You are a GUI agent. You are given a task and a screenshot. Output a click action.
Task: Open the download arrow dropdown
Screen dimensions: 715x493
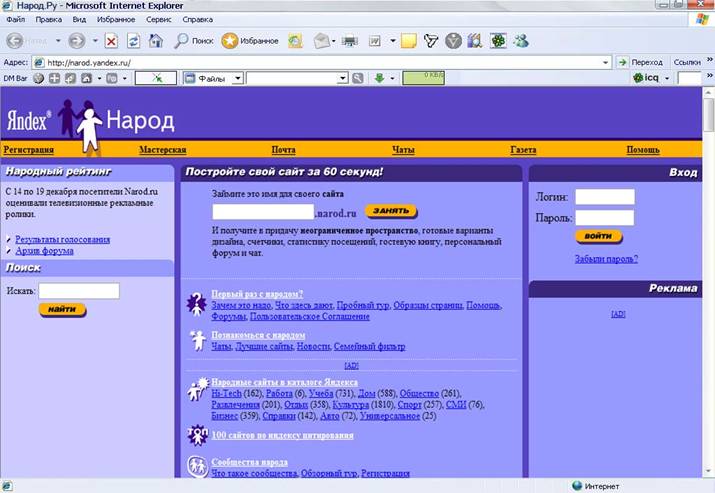pyautogui.click(x=392, y=78)
